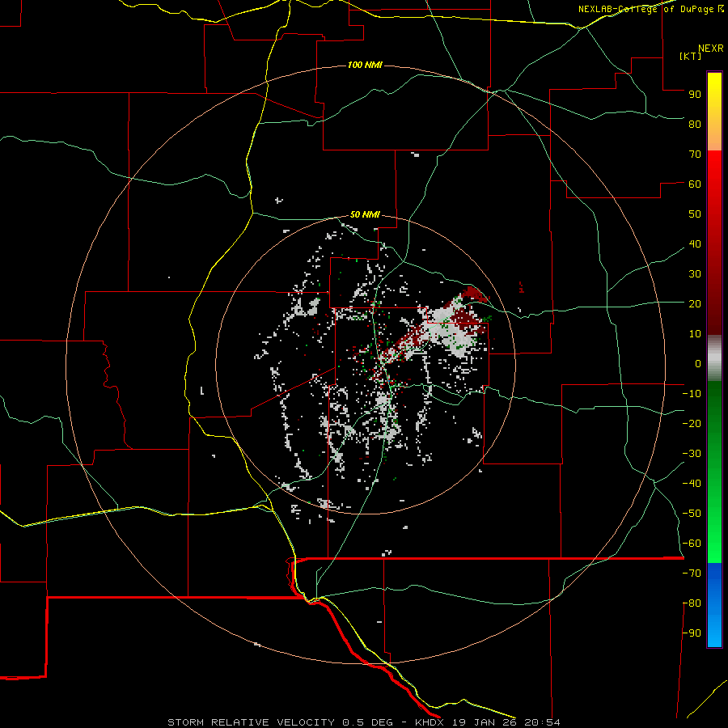Click the 70 value on velocity scale
728x728 pixels.
pyautogui.click(x=695, y=154)
